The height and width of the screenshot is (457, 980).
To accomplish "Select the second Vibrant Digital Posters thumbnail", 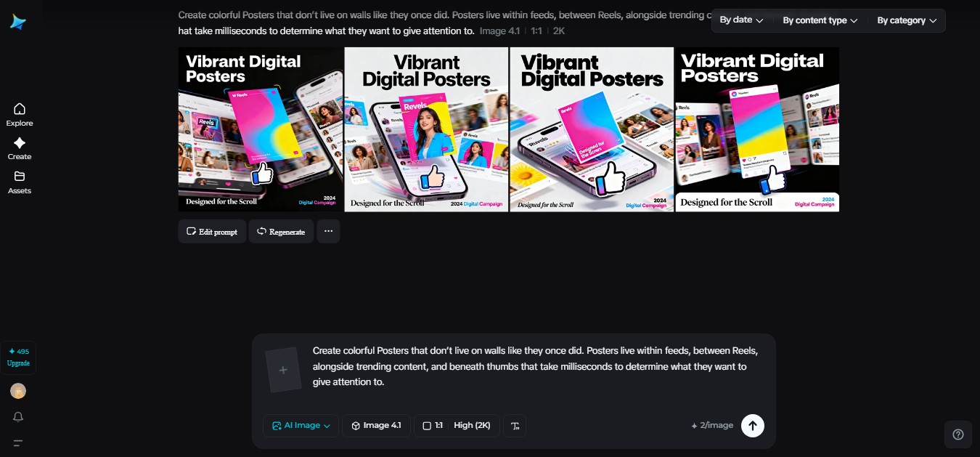I will tap(425, 129).
